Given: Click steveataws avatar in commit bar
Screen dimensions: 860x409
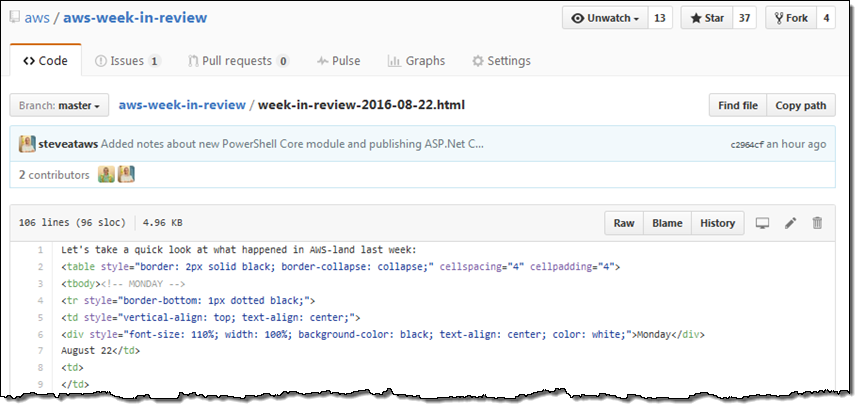Looking at the screenshot, I should point(27,144).
